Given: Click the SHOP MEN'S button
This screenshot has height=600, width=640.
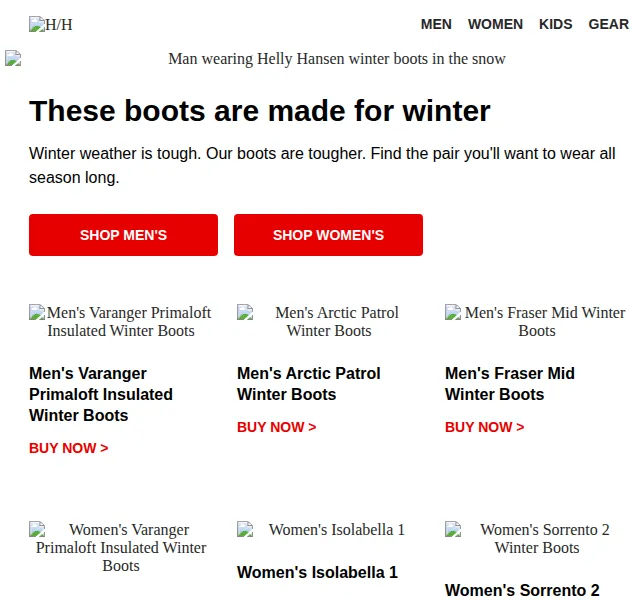Looking at the screenshot, I should [x=123, y=235].
